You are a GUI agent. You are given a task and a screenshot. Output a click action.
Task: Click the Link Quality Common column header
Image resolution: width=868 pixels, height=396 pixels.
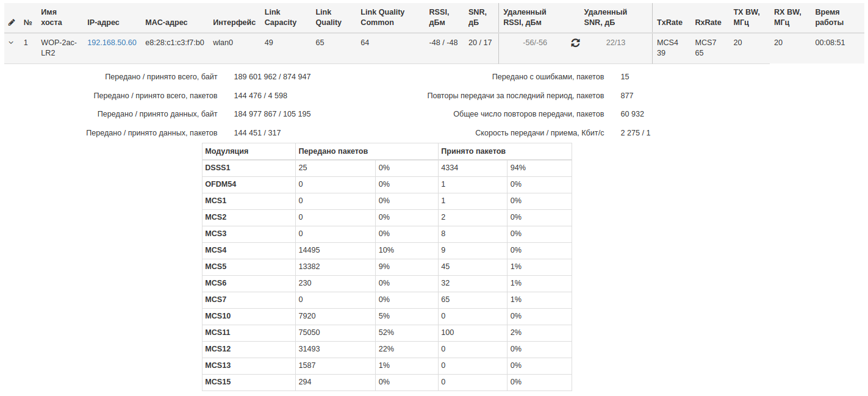tap(382, 17)
